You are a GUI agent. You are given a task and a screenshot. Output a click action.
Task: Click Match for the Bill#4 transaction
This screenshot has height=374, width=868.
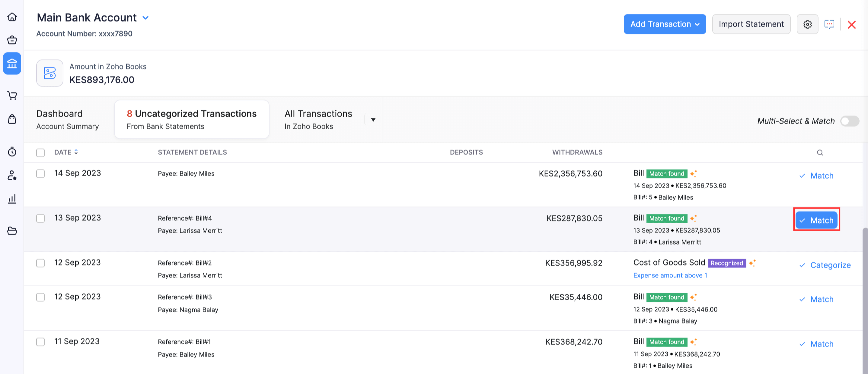click(816, 220)
